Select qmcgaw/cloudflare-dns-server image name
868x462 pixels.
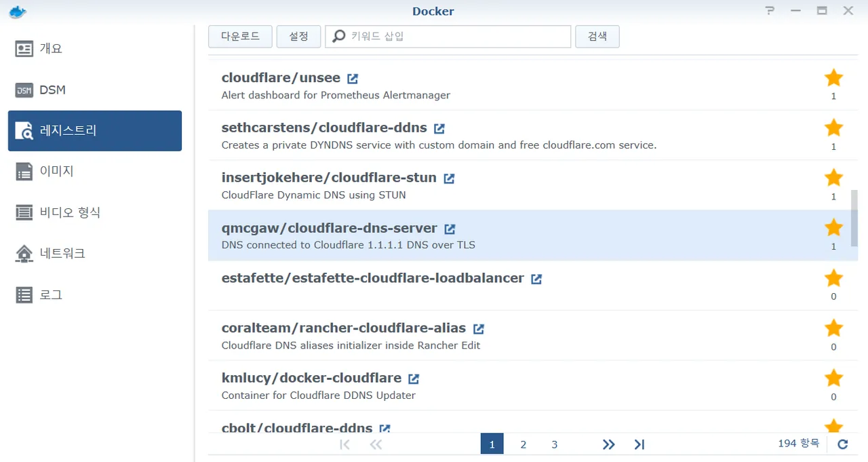click(330, 228)
